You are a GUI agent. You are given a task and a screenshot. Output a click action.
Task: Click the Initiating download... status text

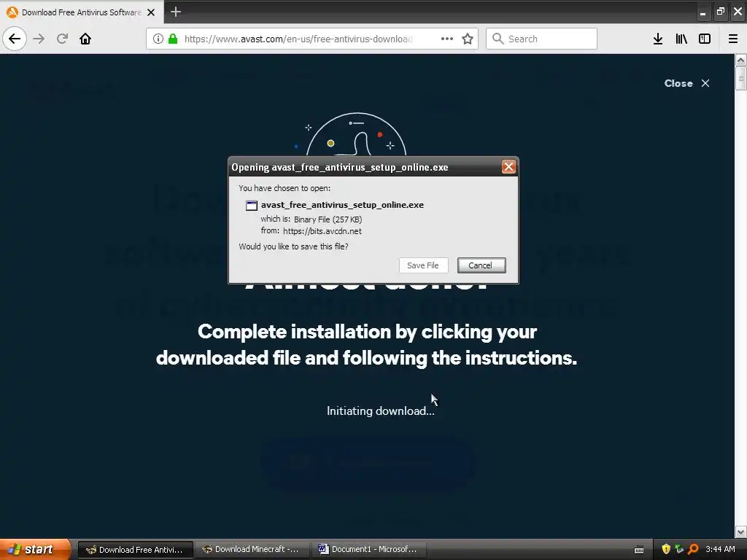pos(380,411)
